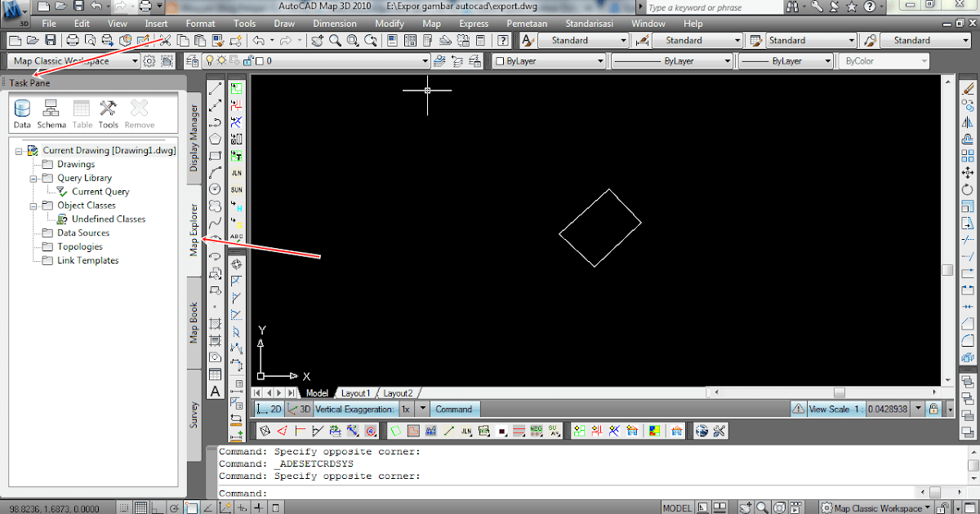980x514 pixels.
Task: Click the Undo arrow icon in Standard toolbar
Action: pyautogui.click(x=258, y=40)
